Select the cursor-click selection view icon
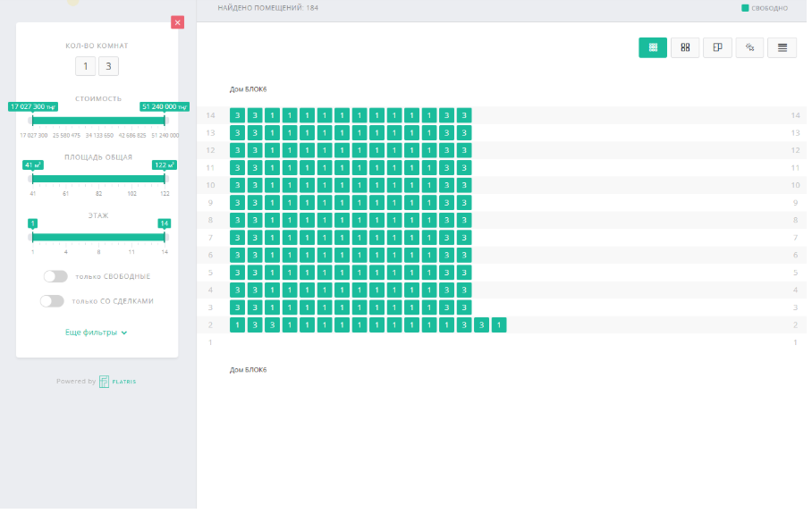Screen dimensions: 812x522 pyautogui.click(x=749, y=47)
